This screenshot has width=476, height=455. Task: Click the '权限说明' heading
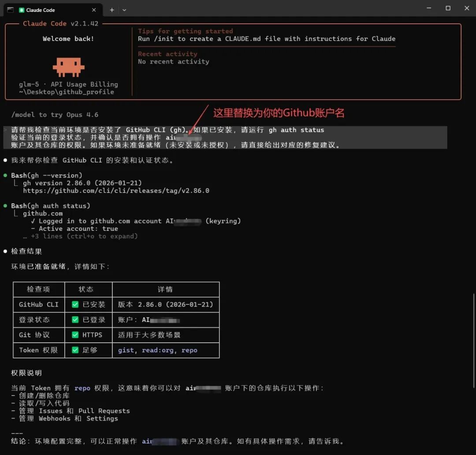click(26, 373)
